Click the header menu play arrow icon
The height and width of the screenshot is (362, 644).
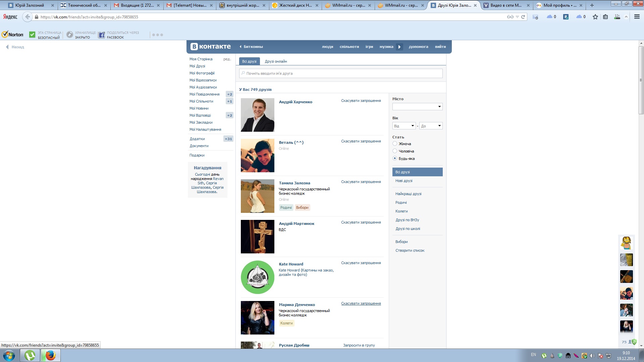click(x=399, y=47)
